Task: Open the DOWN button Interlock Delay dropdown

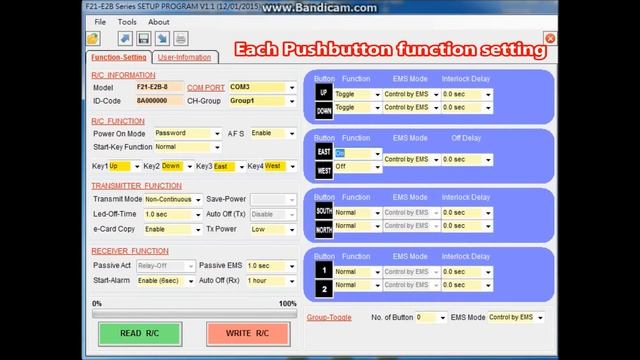Action: (x=467, y=108)
